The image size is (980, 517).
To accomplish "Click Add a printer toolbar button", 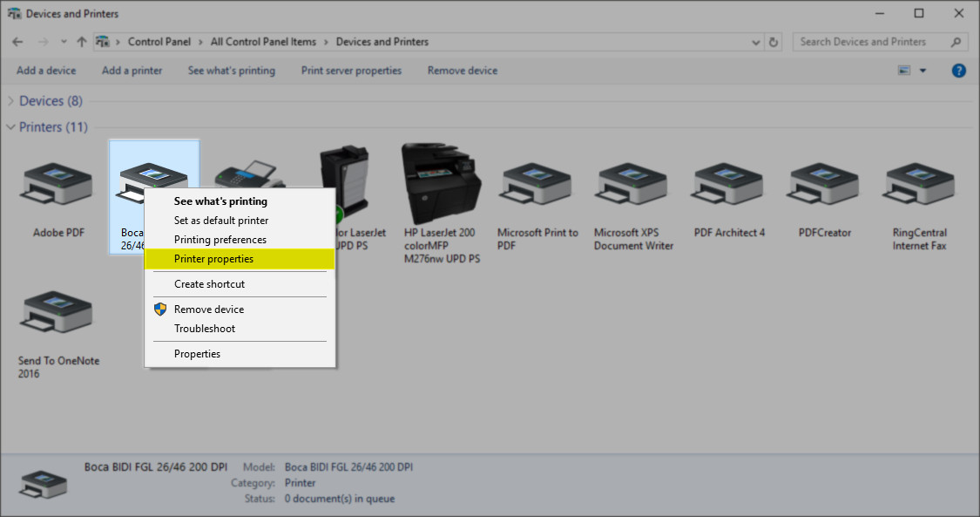I will click(132, 71).
